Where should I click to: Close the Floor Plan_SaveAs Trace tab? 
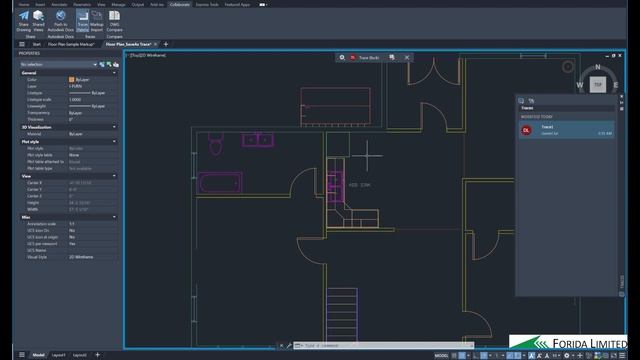click(x=156, y=44)
